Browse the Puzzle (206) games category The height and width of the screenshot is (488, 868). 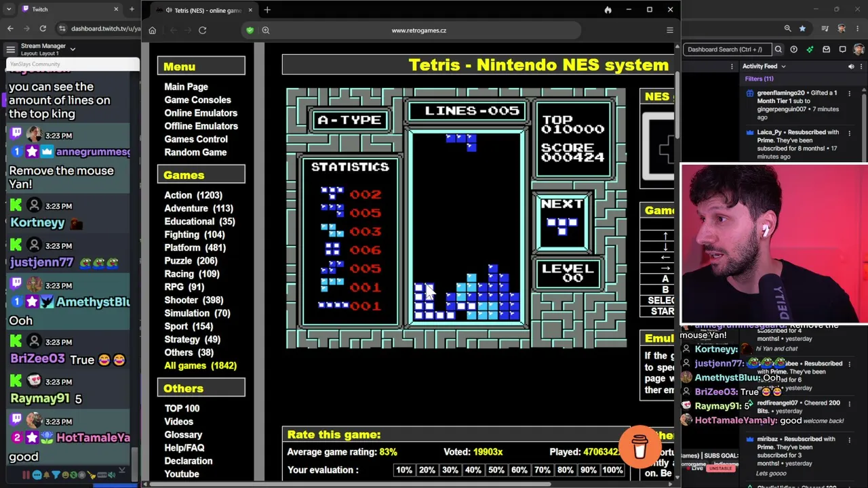point(191,261)
